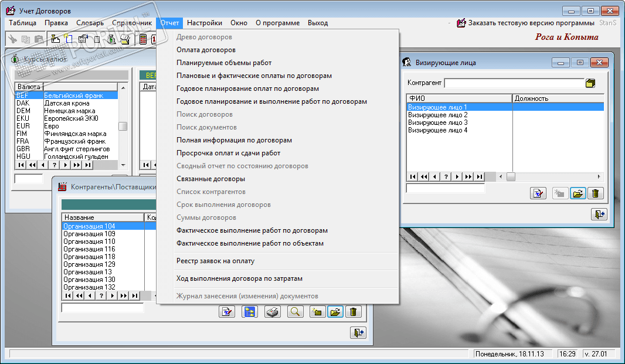Click the Контрагент lookup icon
Viewport: 625px width, 364px height.
tap(590, 83)
